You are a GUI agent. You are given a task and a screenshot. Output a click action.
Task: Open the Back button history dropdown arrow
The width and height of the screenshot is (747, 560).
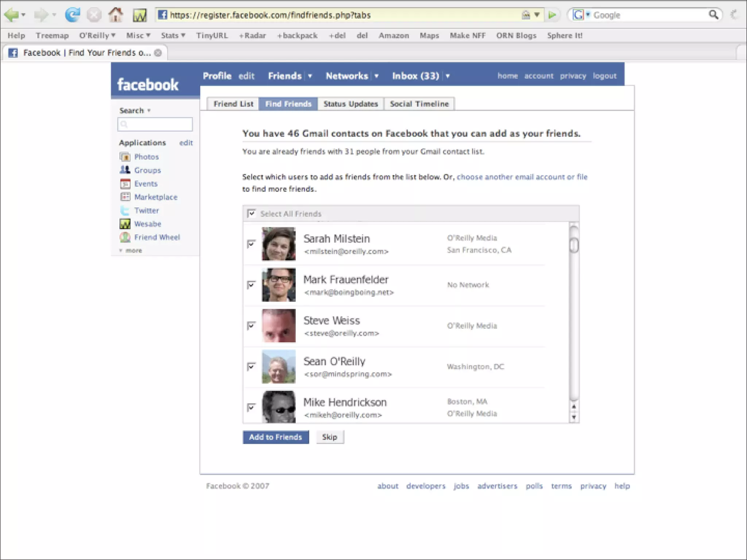pyautogui.click(x=23, y=15)
